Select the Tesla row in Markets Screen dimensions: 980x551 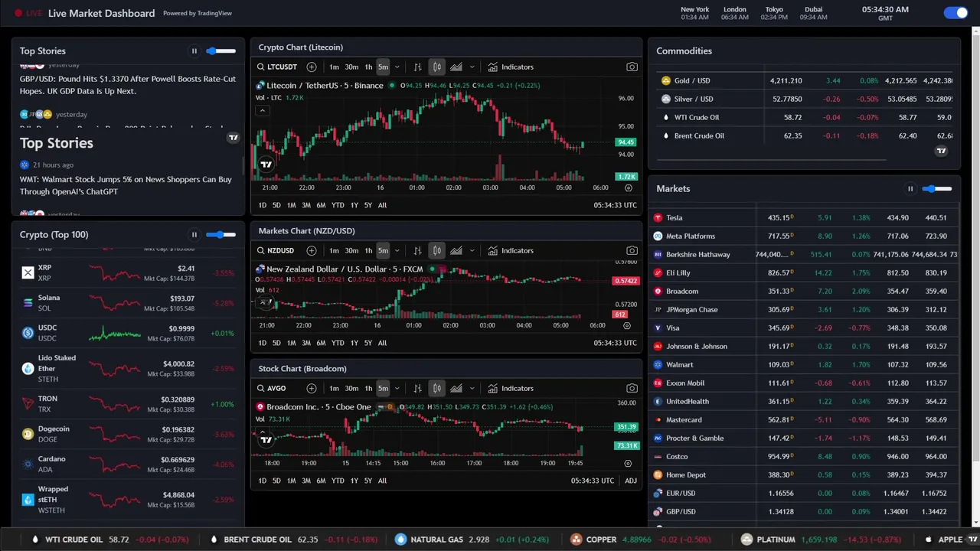pyautogui.click(x=803, y=217)
